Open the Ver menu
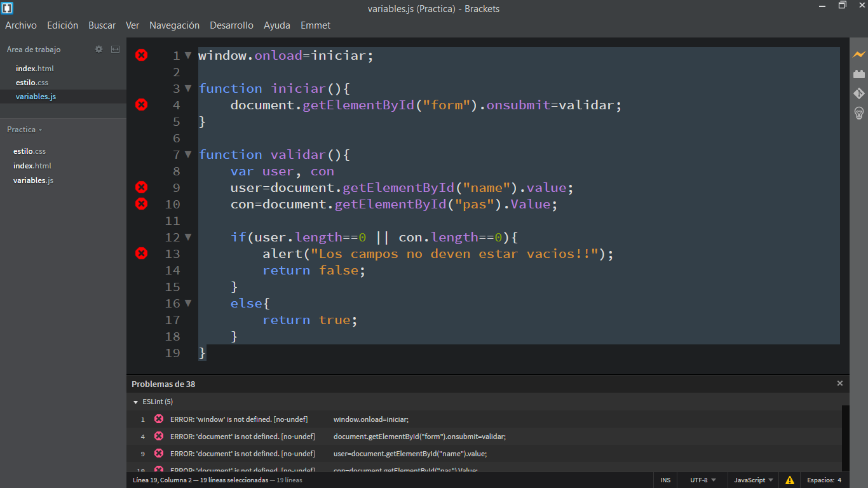This screenshot has height=488, width=868. coord(133,25)
